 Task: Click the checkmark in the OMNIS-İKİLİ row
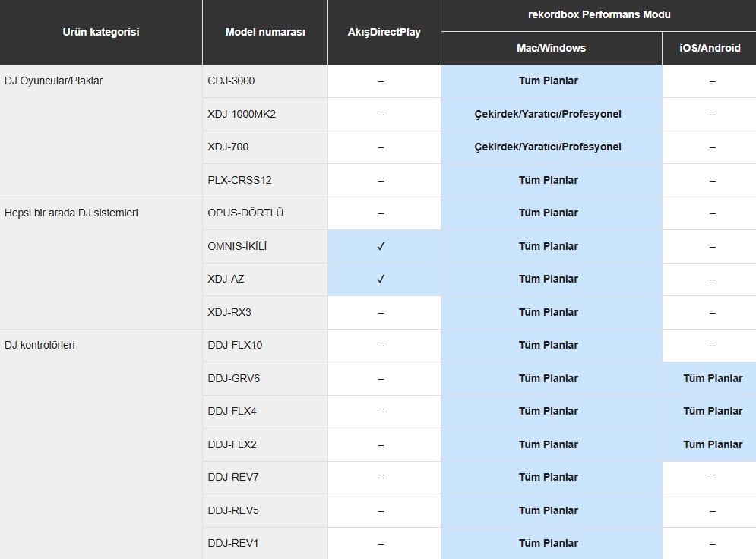coord(381,246)
